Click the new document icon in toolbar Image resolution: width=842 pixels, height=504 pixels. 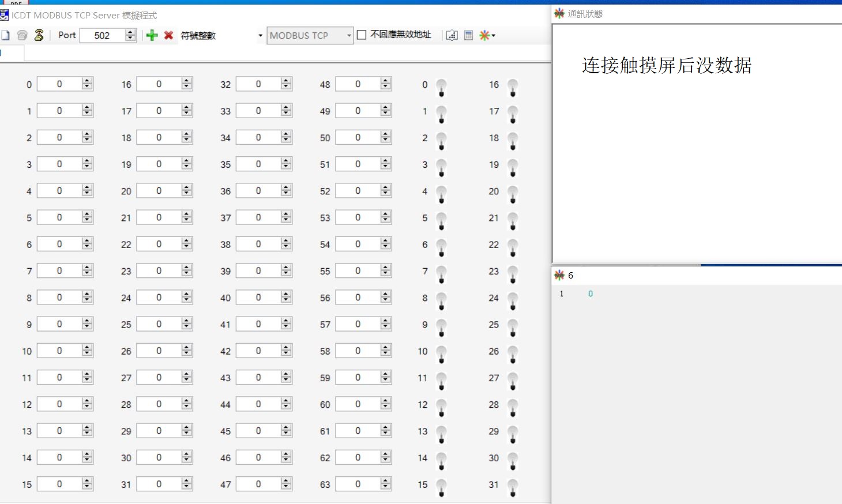[5, 35]
